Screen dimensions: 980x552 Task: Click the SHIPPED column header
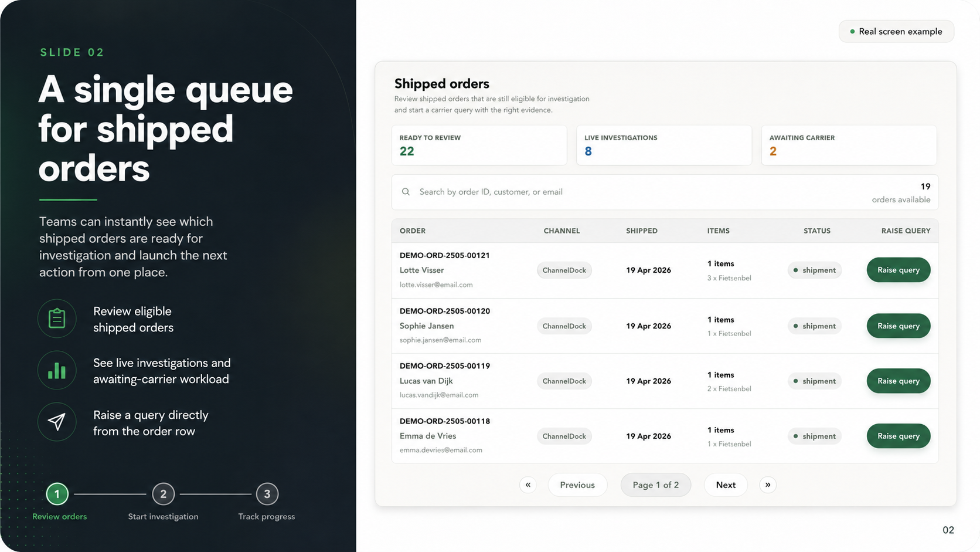(x=642, y=231)
